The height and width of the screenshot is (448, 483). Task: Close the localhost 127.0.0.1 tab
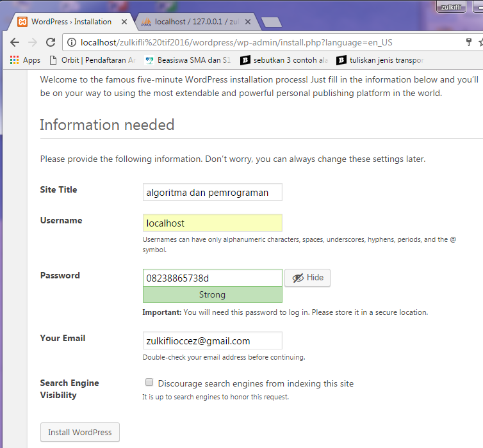(x=248, y=22)
